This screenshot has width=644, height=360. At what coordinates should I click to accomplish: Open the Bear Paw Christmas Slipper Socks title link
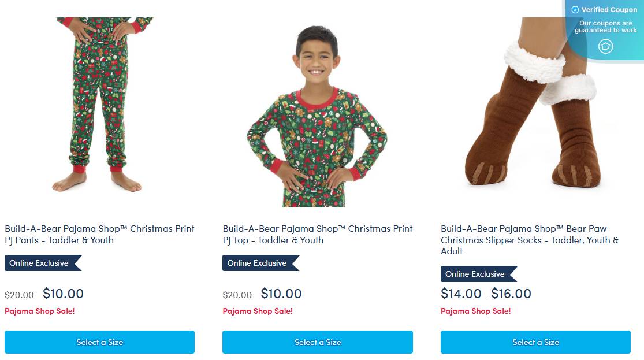tap(529, 239)
